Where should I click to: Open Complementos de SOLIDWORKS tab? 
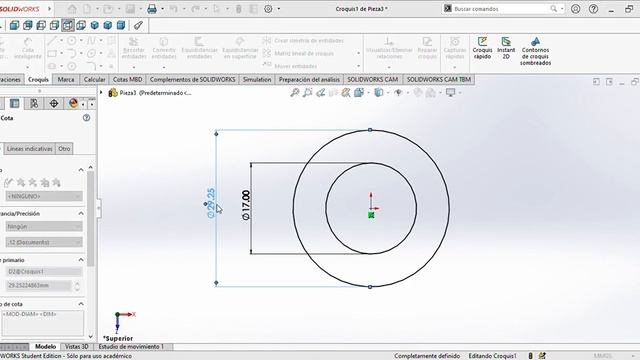tap(192, 80)
